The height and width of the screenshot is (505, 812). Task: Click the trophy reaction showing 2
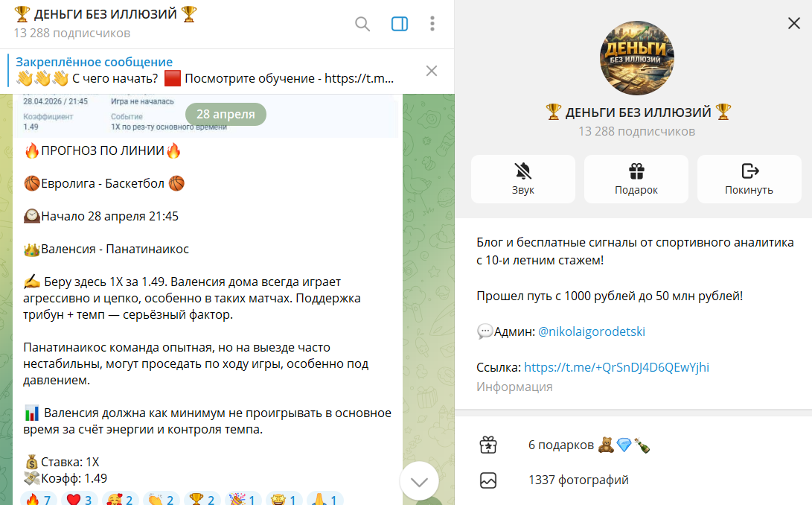pos(202,499)
